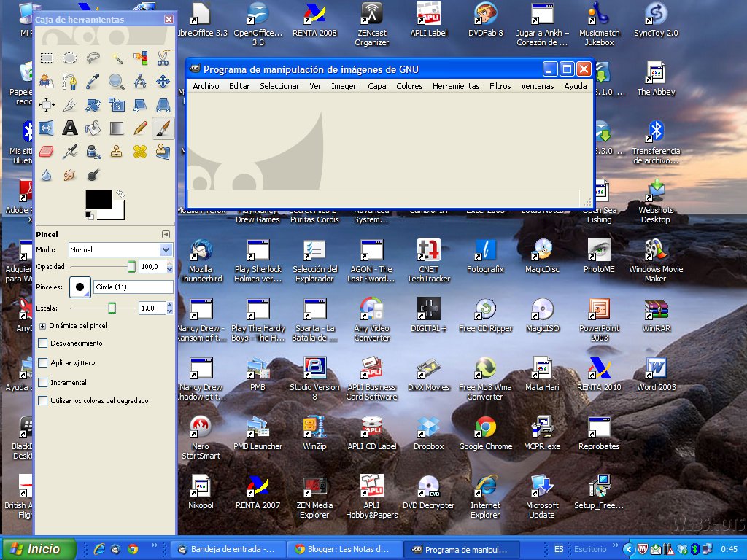Open the Archivo menu

[206, 86]
